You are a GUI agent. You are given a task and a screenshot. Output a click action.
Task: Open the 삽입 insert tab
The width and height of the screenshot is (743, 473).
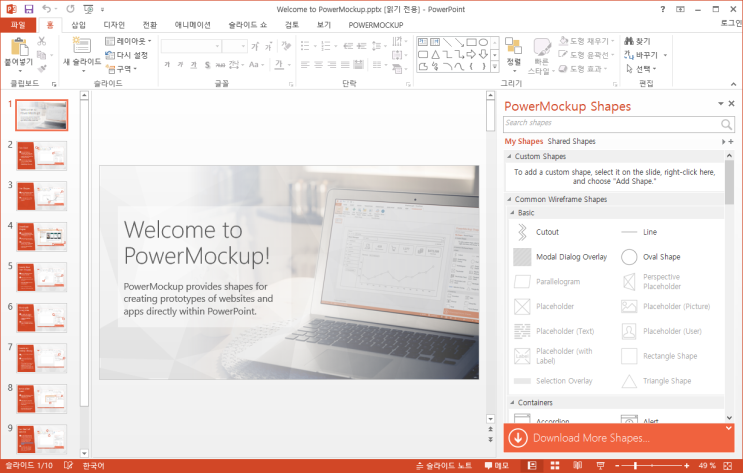click(x=78, y=25)
